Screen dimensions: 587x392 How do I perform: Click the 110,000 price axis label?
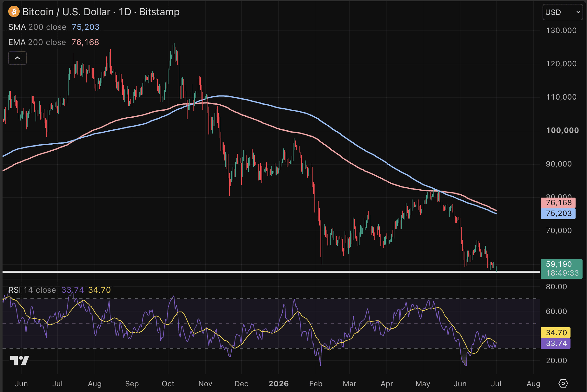click(x=561, y=97)
